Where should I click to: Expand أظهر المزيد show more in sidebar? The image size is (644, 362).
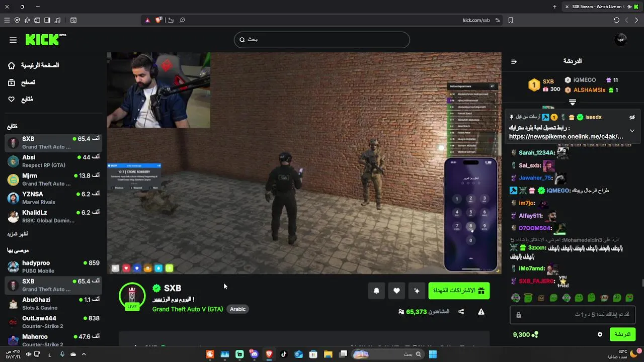tap(18, 234)
